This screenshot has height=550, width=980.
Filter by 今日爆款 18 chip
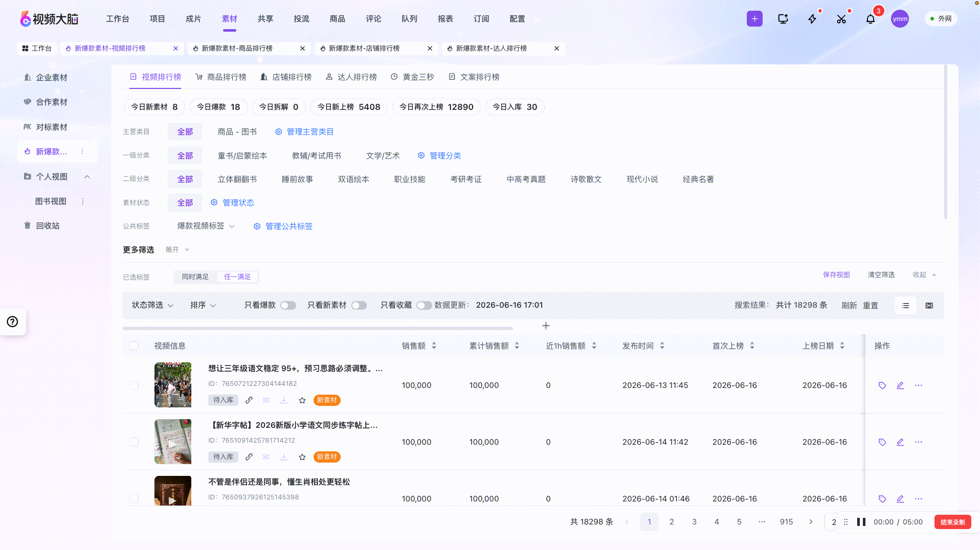point(218,107)
